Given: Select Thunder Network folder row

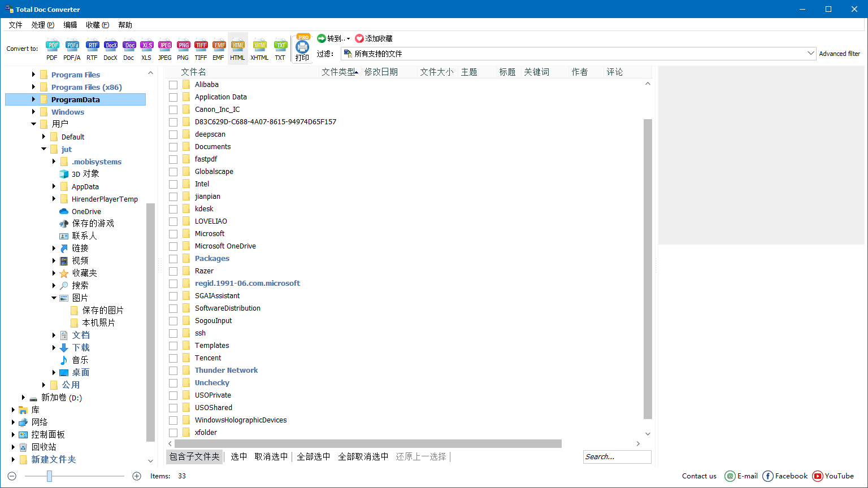Looking at the screenshot, I should [x=226, y=371].
